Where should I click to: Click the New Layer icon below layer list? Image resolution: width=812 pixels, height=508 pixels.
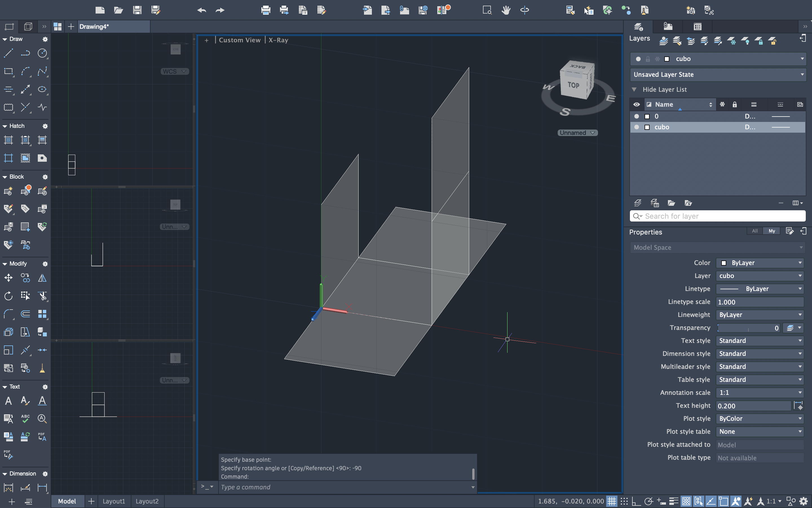click(x=638, y=203)
